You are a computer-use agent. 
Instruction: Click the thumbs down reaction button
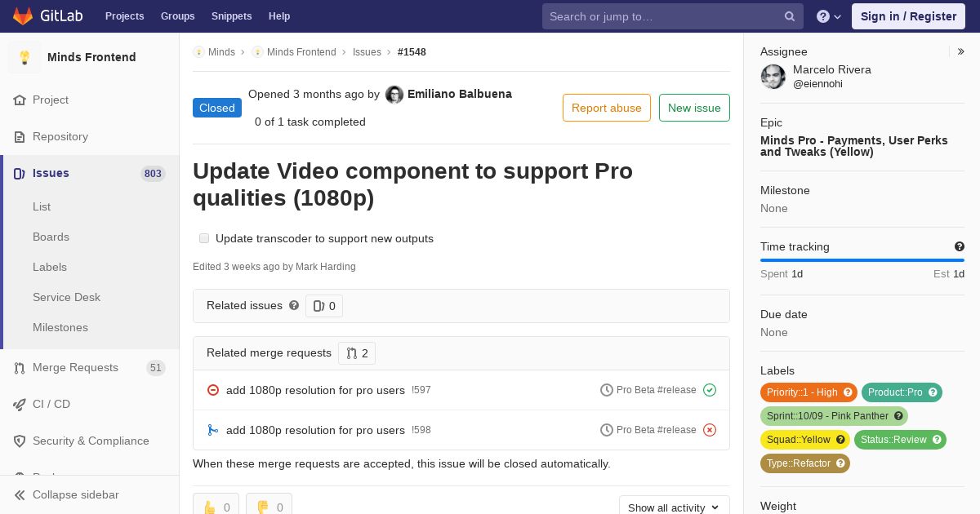[x=269, y=504]
